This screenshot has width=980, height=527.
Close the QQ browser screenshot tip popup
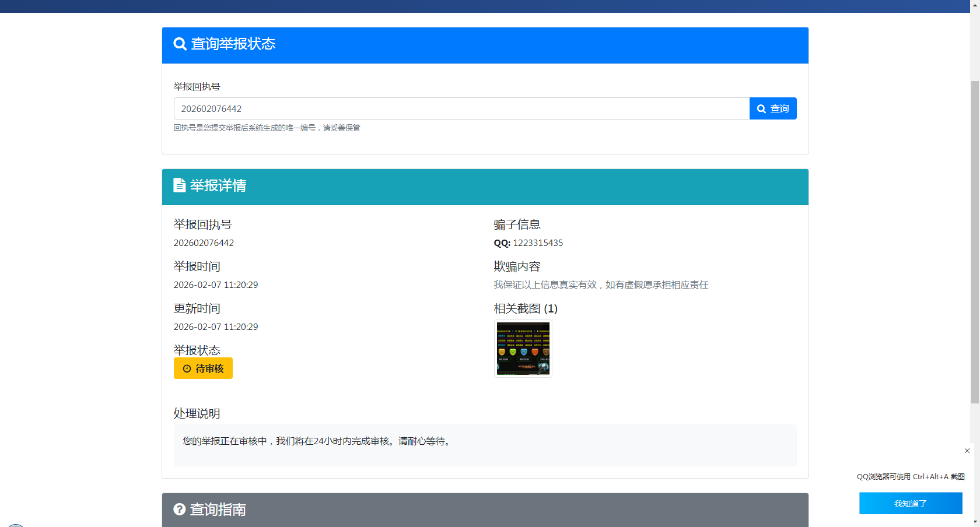(967, 451)
